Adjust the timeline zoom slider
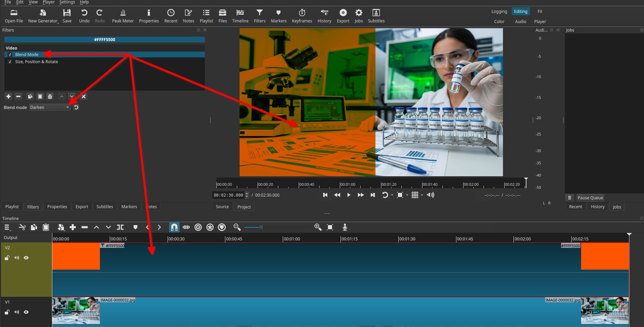 point(261,227)
